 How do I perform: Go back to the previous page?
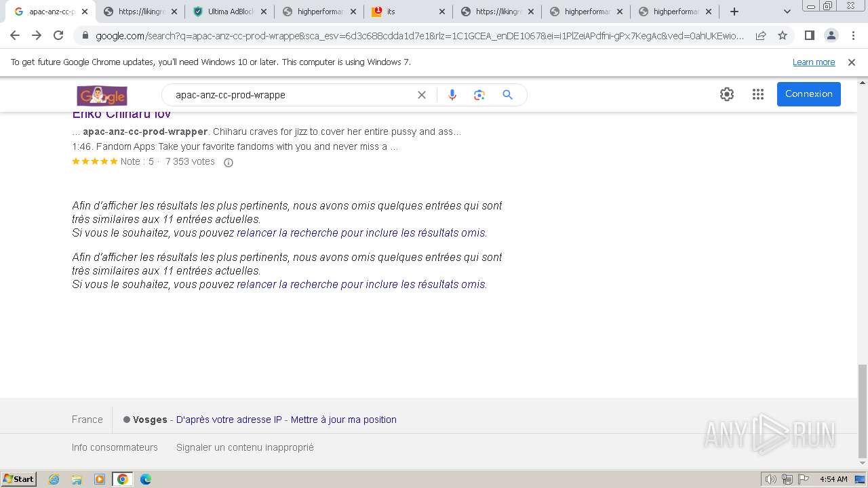tap(15, 36)
